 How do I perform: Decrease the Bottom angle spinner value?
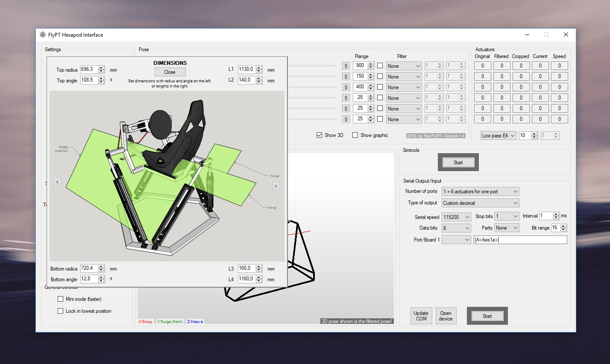pyautogui.click(x=101, y=281)
